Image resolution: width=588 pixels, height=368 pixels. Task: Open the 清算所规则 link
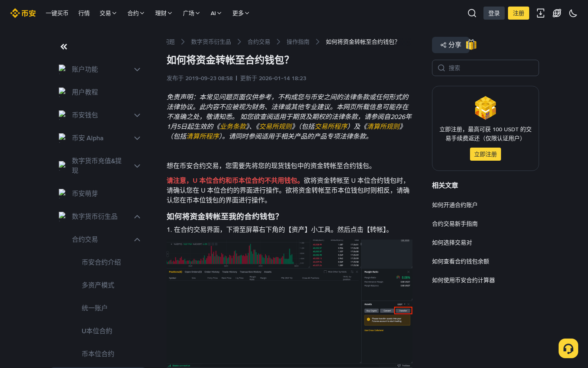pos(383,126)
